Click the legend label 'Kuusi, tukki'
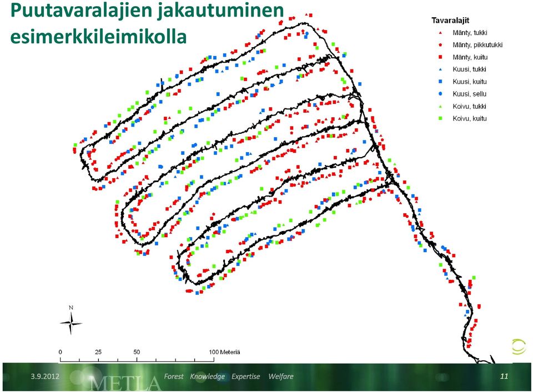Image resolution: width=533 pixels, height=392 pixels. [469, 69]
